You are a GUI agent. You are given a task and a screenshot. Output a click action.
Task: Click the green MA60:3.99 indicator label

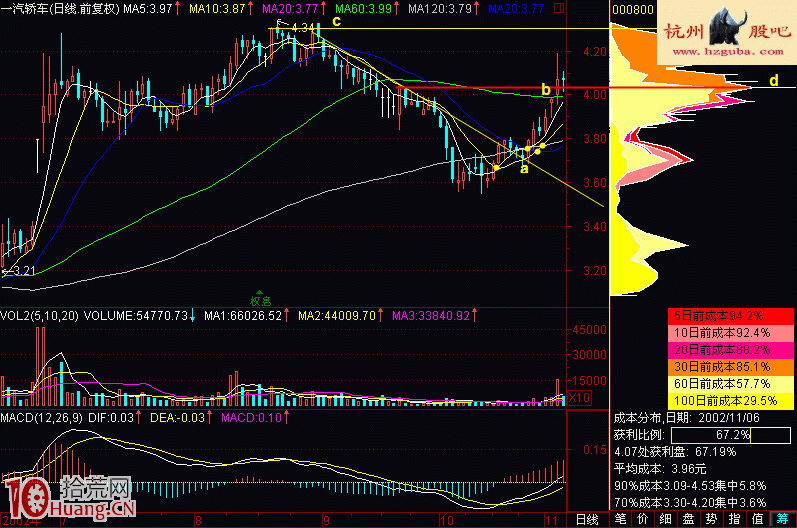pos(363,9)
